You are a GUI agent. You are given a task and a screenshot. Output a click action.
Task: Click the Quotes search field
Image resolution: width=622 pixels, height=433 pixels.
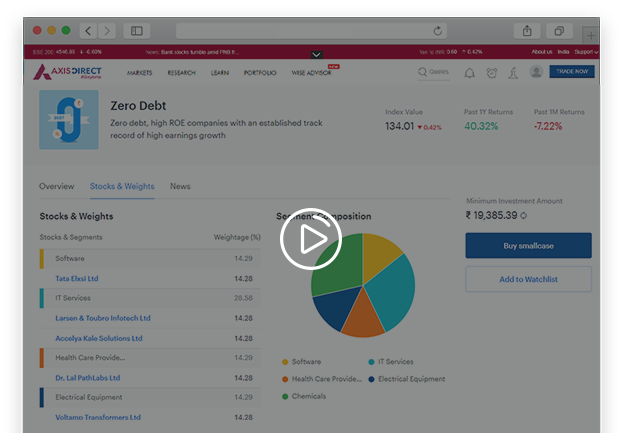(433, 72)
